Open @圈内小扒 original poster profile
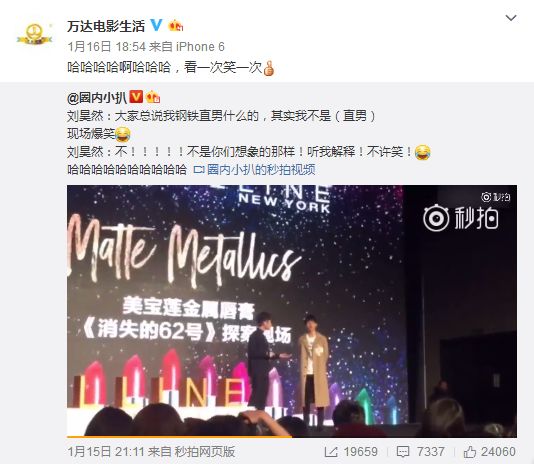Image resolution: width=534 pixels, height=464 pixels. (x=97, y=98)
